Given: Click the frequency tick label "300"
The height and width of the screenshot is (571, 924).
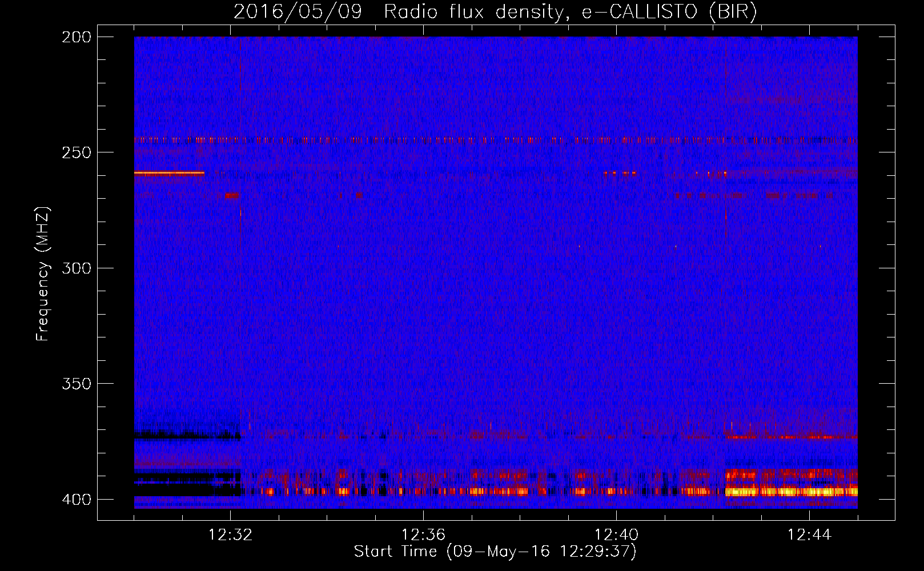Looking at the screenshot, I should pos(76,268).
